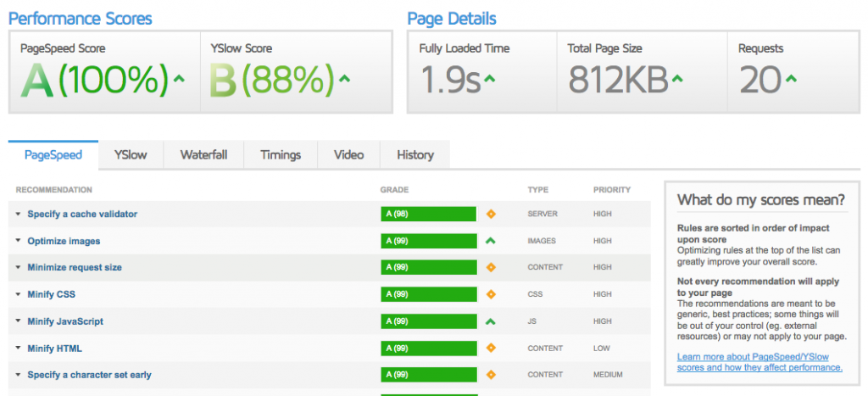This screenshot has height=396, width=868.
Task: Click the Fully Loaded Time 1.9s value
Action: pyautogui.click(x=450, y=81)
